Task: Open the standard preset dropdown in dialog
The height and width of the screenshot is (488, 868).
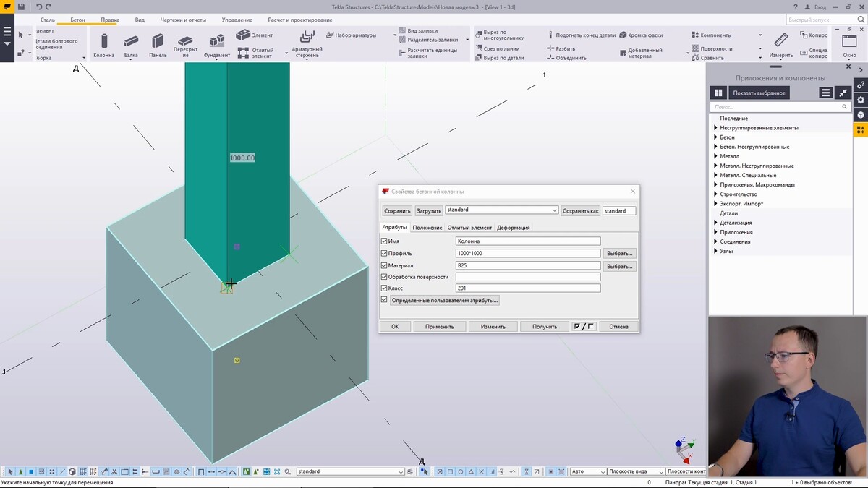Action: coord(501,210)
